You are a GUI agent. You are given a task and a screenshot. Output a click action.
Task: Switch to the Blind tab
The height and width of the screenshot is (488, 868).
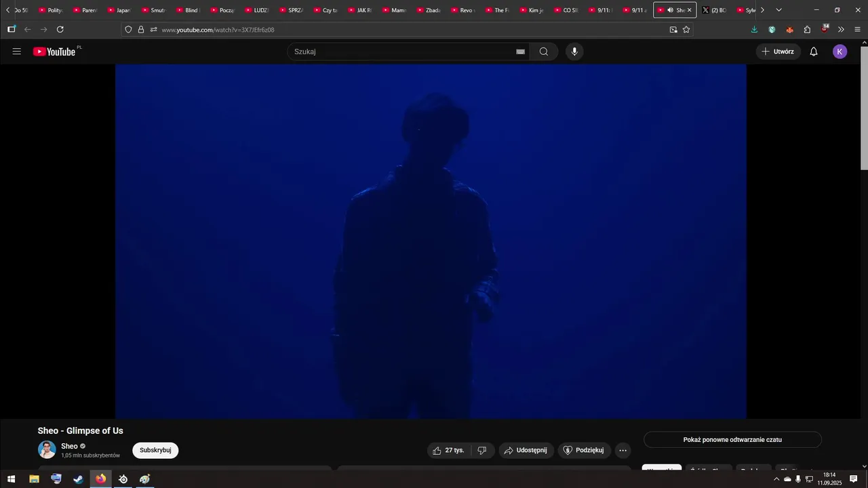click(188, 10)
